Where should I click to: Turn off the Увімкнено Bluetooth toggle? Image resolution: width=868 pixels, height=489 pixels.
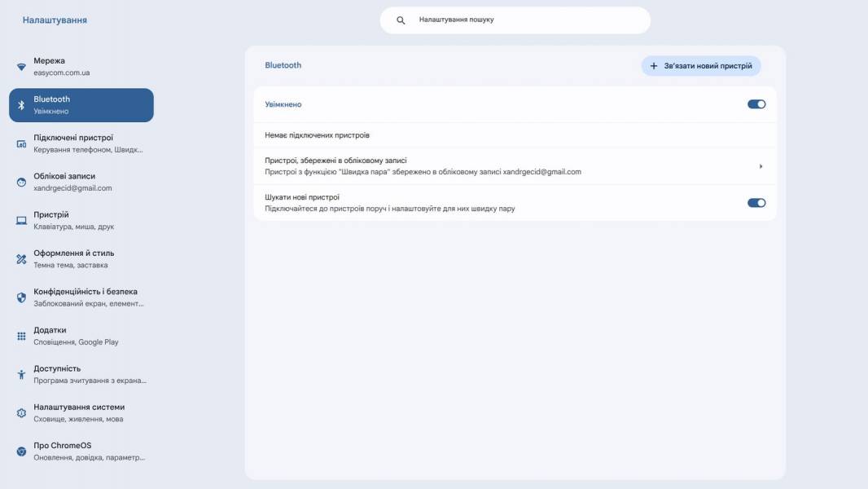coord(756,104)
